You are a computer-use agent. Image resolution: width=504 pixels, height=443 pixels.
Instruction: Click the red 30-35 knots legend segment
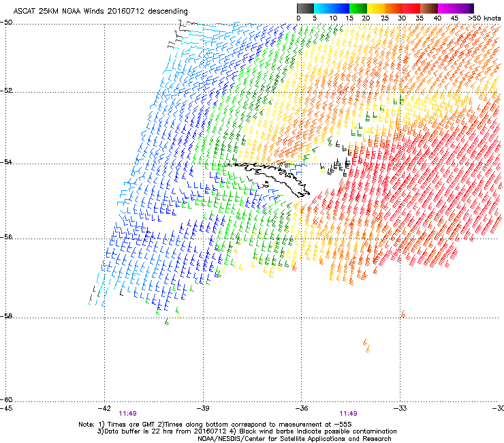411,8
